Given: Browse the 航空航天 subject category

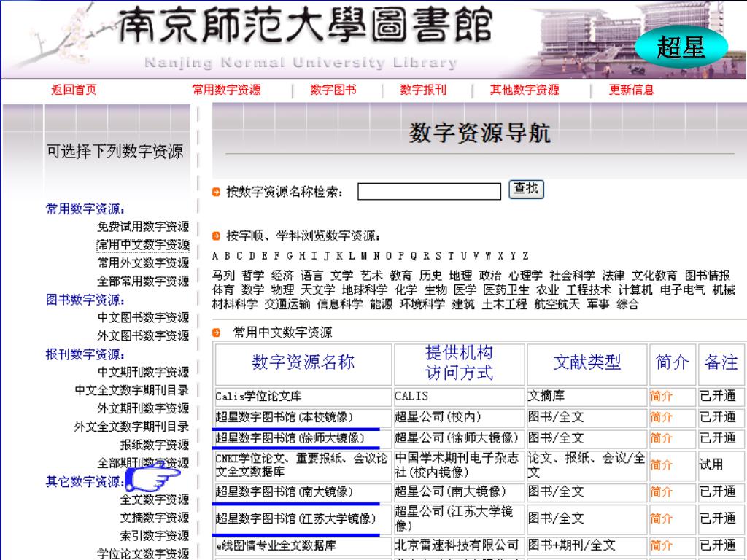Looking at the screenshot, I should [x=557, y=304].
